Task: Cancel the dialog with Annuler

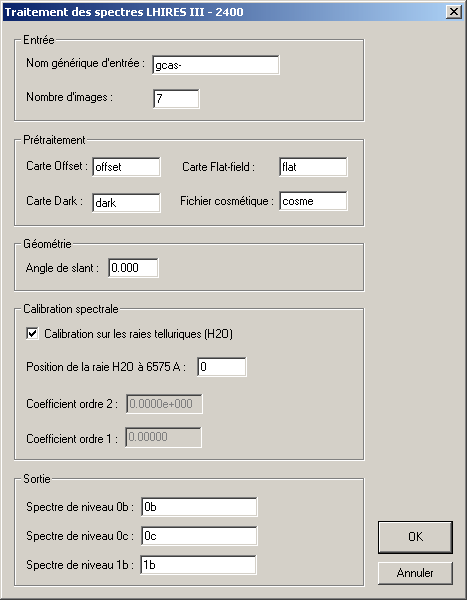Action: click(x=415, y=573)
